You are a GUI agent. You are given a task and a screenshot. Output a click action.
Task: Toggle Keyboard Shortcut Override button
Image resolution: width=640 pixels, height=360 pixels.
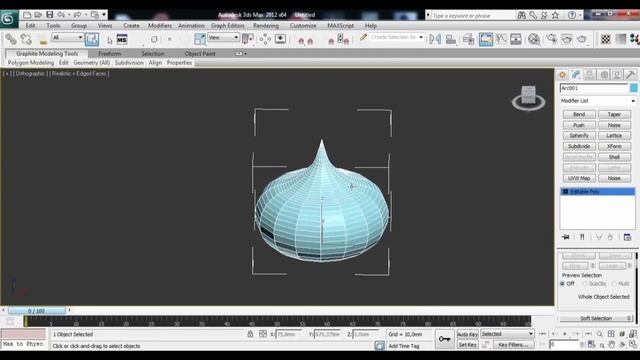click(x=280, y=39)
